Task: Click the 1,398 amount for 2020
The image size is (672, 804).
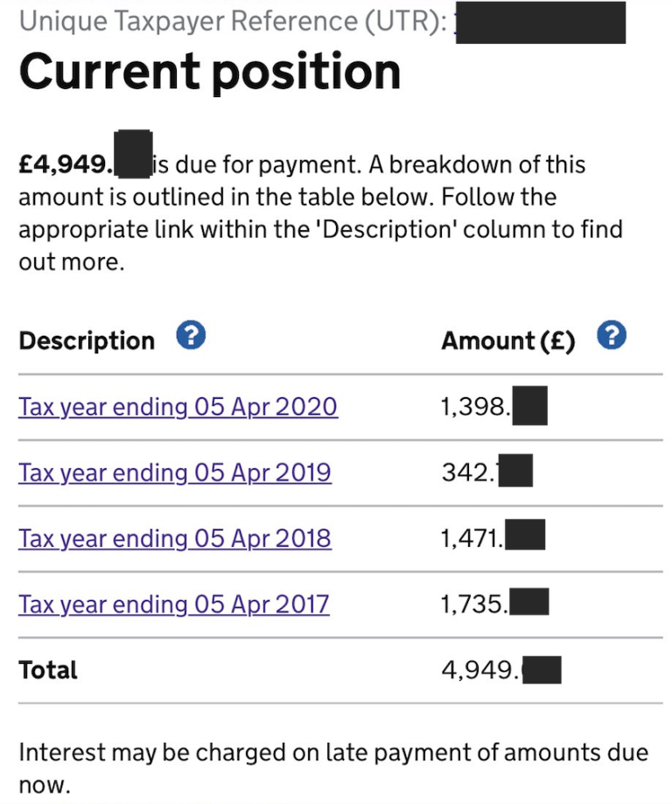Action: pyautogui.click(x=490, y=405)
